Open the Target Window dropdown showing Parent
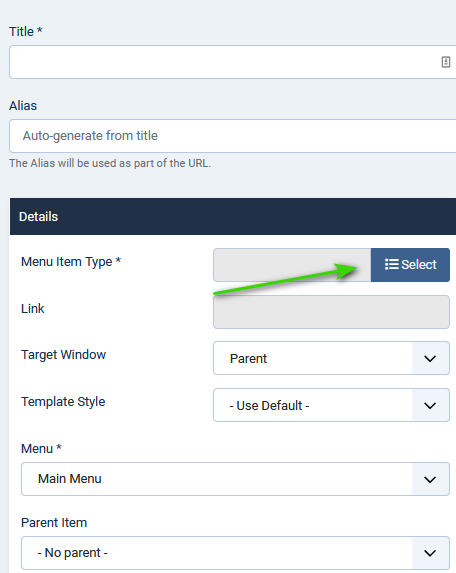The image size is (456, 573). [331, 358]
